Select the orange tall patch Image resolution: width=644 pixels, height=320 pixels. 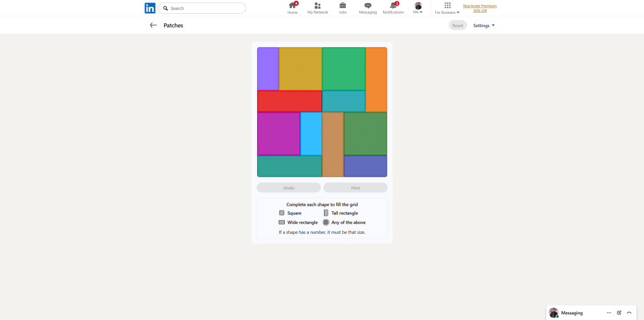376,80
